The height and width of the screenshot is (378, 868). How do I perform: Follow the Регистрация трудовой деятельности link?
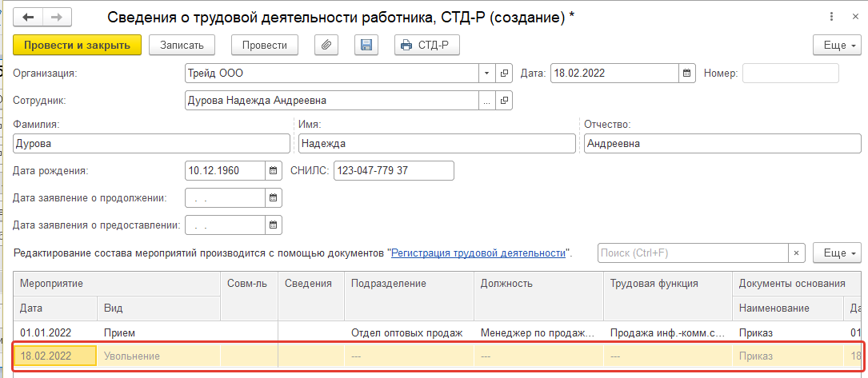tap(478, 253)
